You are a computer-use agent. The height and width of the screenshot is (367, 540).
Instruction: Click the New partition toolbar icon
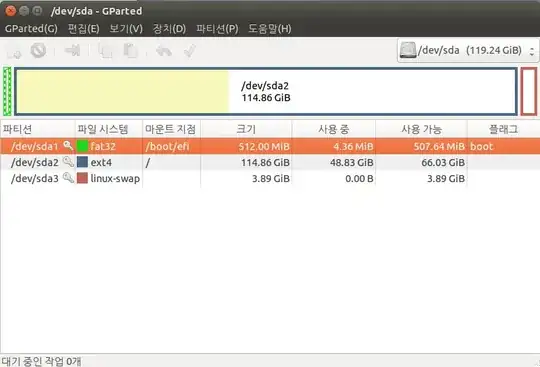[x=14, y=51]
